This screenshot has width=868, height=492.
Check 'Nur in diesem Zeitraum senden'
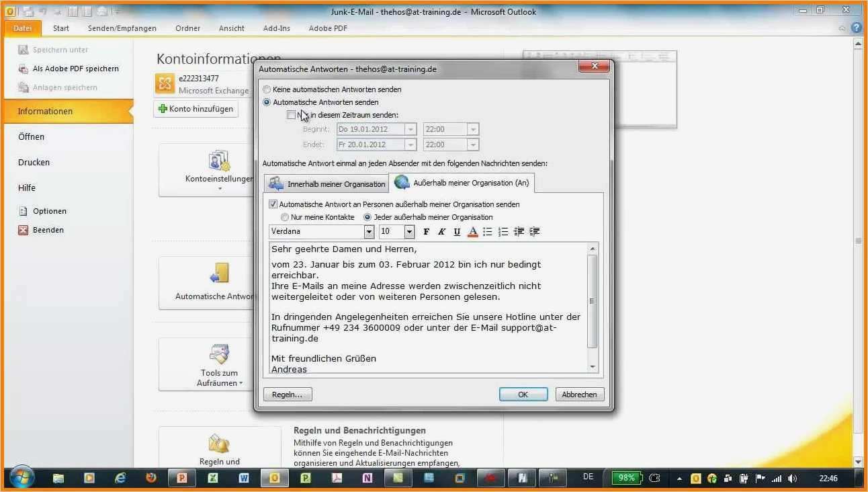(x=292, y=115)
